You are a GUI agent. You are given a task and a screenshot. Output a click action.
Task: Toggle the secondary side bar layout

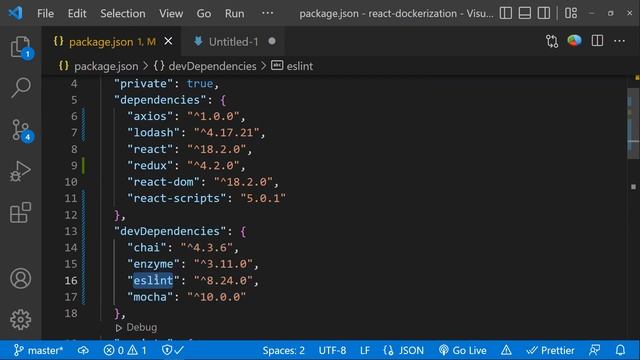pos(544,13)
